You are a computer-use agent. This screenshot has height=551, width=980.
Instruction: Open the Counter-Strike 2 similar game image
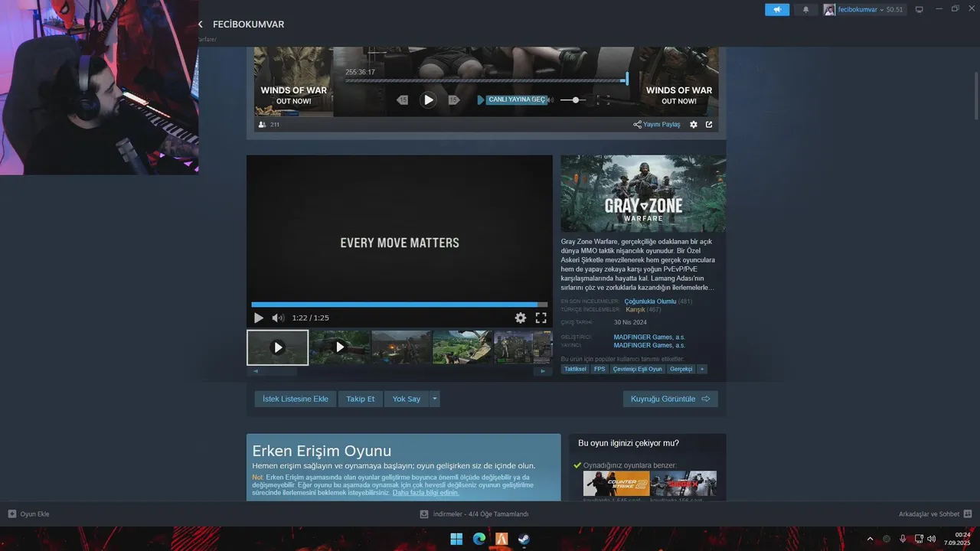tap(616, 484)
